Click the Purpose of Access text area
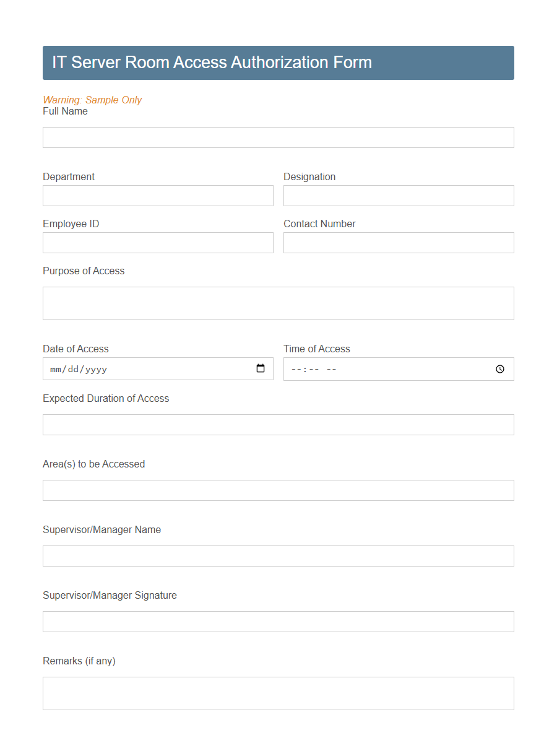The width and height of the screenshot is (557, 756). click(x=278, y=303)
